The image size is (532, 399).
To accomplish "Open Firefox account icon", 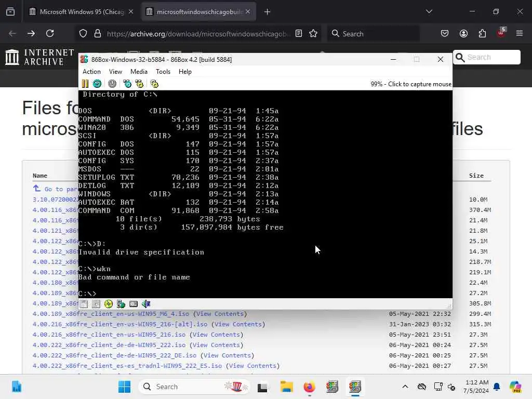I will coord(463,33).
